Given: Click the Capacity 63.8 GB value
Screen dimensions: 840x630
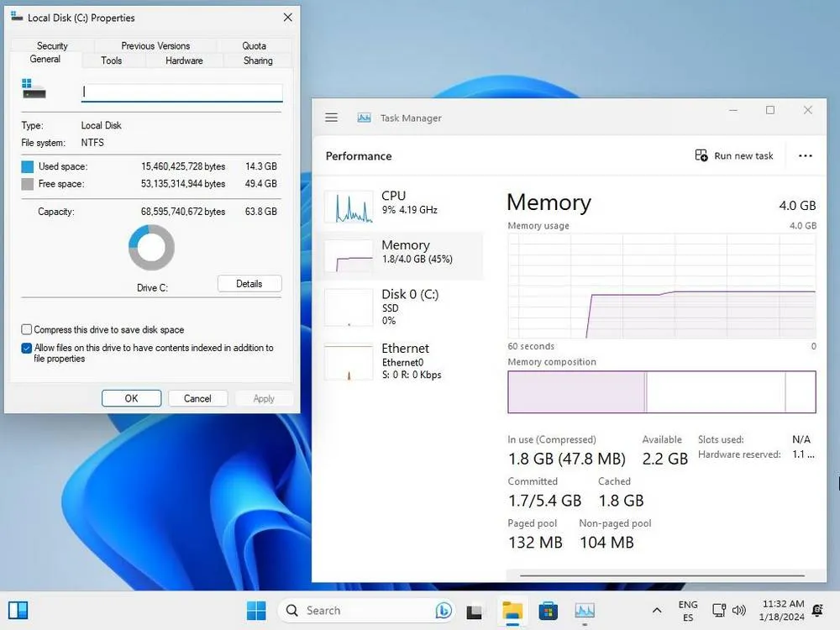Looking at the screenshot, I should [x=261, y=212].
